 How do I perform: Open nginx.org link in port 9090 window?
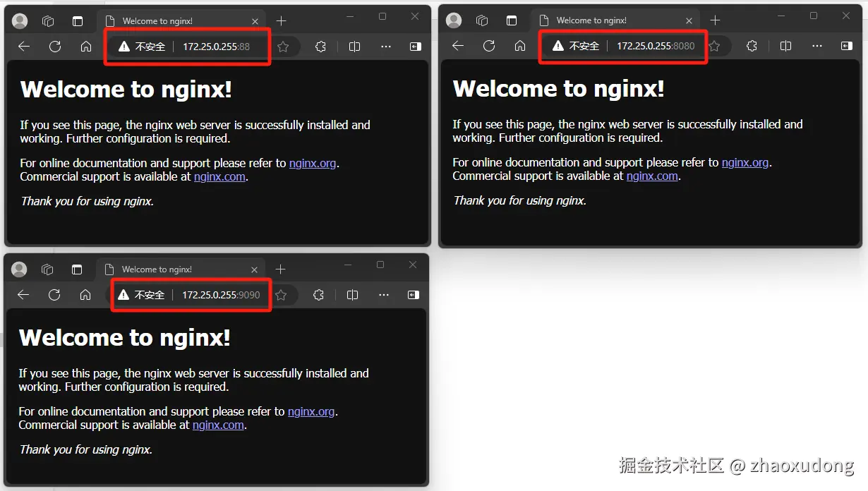pos(311,411)
